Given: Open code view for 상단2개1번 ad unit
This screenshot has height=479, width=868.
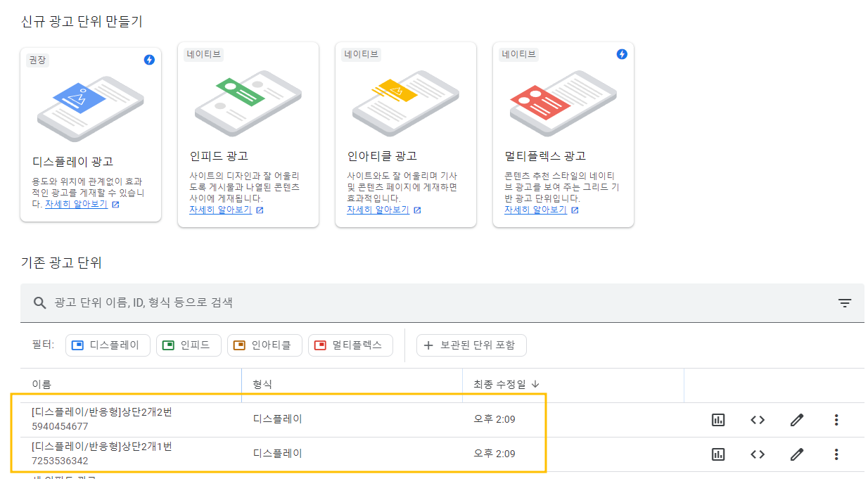Looking at the screenshot, I should (757, 454).
